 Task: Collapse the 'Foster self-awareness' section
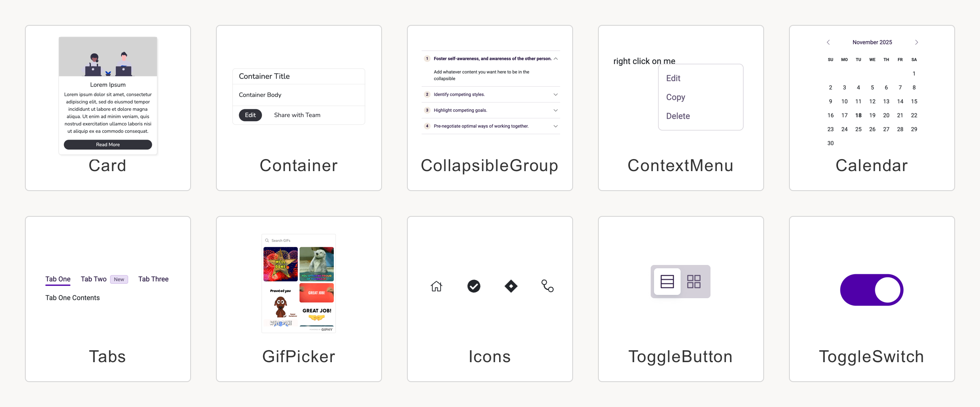coord(555,59)
